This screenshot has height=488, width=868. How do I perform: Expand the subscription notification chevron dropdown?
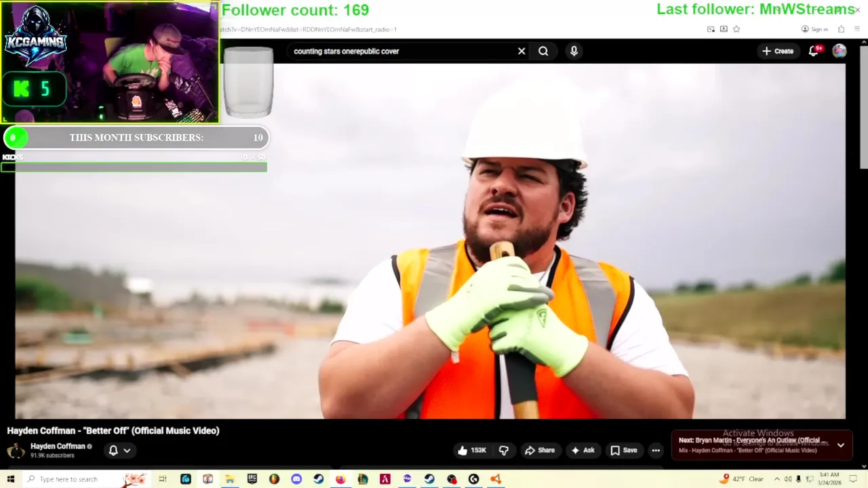[x=127, y=450]
